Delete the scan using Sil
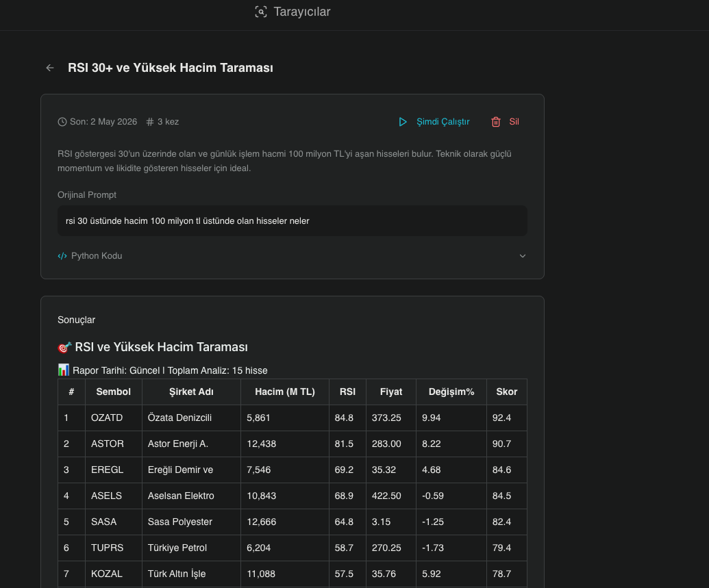This screenshot has width=709, height=588. pyautogui.click(x=514, y=122)
